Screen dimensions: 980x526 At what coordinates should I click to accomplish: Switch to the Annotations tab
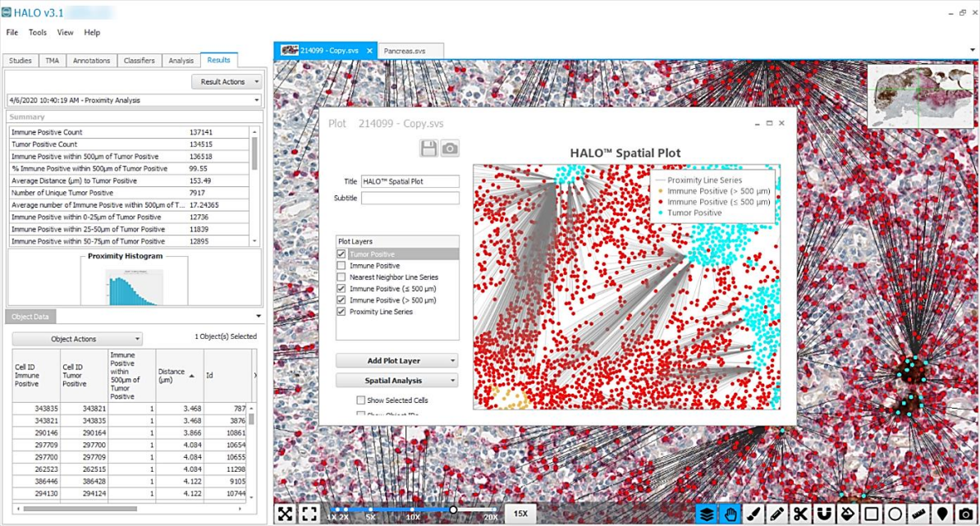tap(91, 61)
